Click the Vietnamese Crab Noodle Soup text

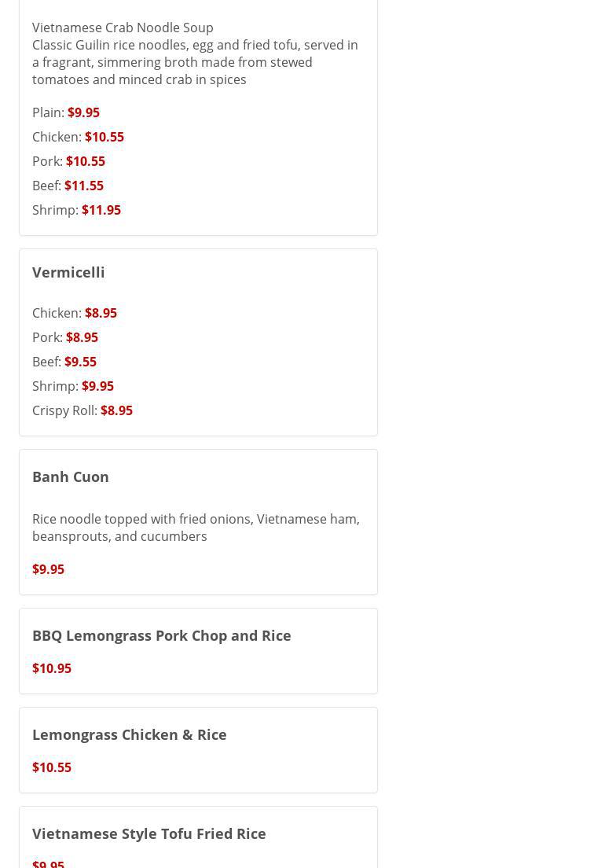coord(123,28)
